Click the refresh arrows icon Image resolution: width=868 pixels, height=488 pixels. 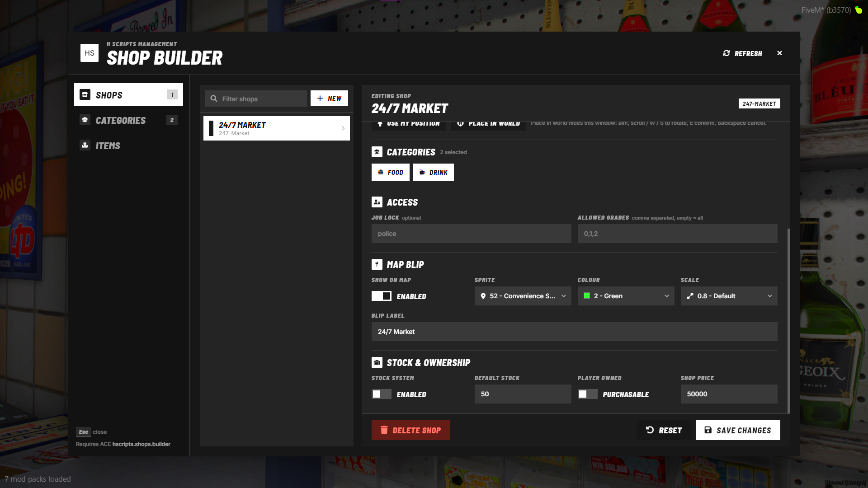[x=726, y=53]
